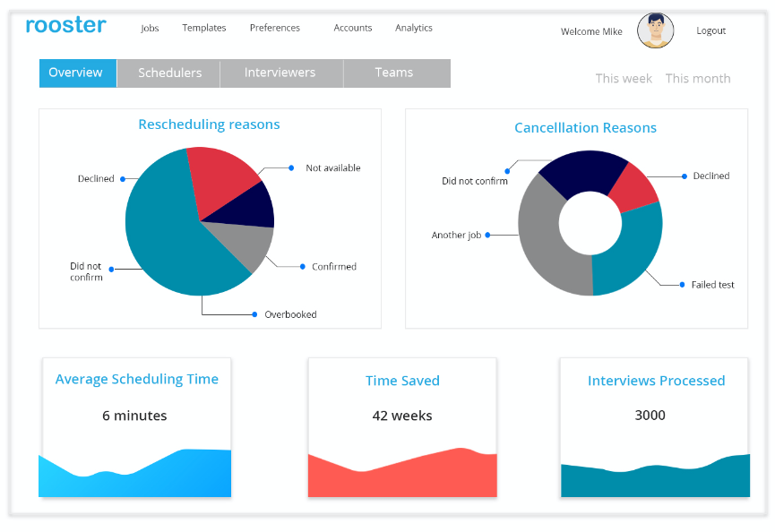Open the Analytics menu item
The height and width of the screenshot is (532, 775).
click(414, 28)
